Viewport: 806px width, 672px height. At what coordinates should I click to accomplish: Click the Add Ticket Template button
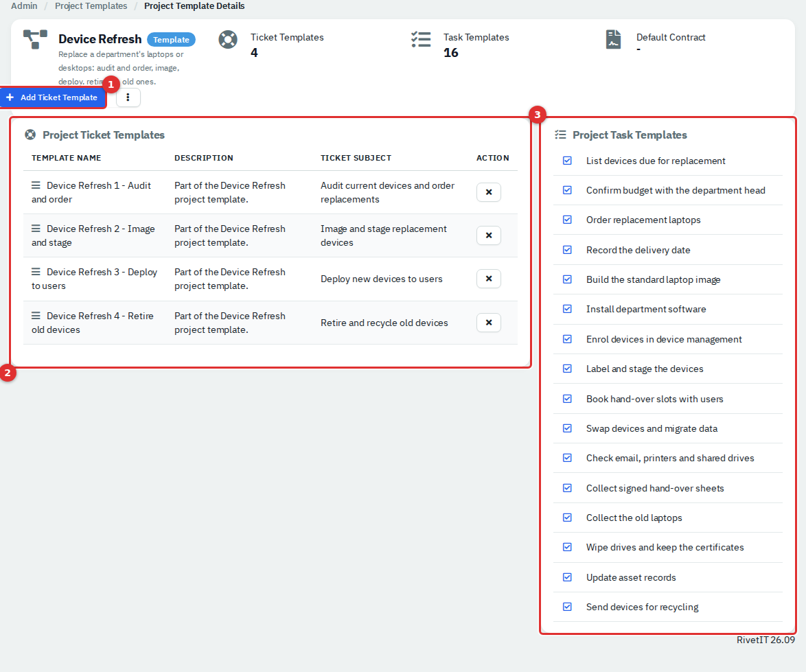point(54,97)
